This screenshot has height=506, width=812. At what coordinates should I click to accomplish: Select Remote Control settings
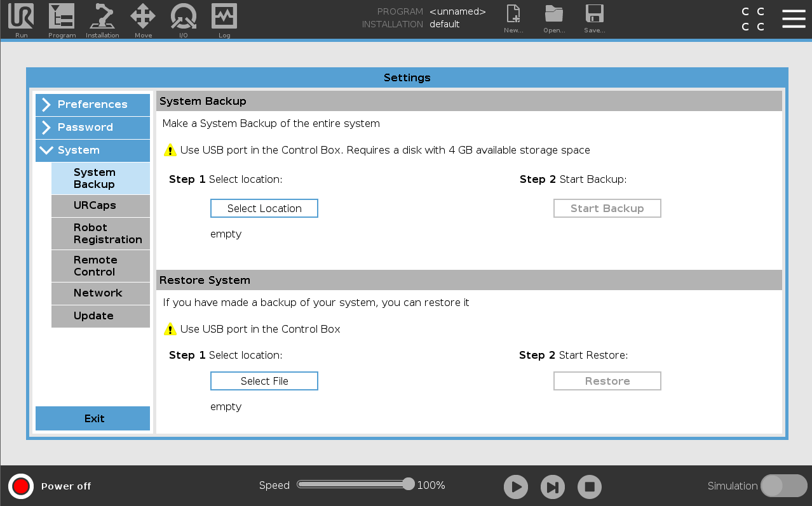(100, 266)
